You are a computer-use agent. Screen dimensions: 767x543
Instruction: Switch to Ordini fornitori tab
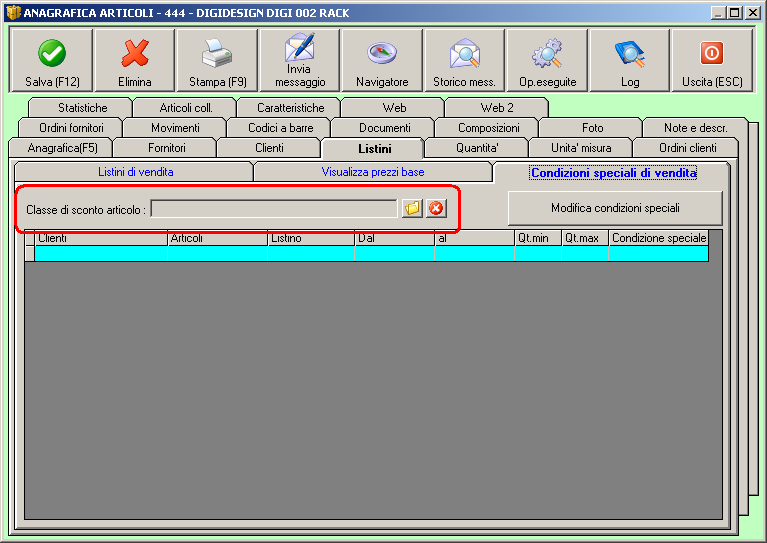[x=71, y=128]
